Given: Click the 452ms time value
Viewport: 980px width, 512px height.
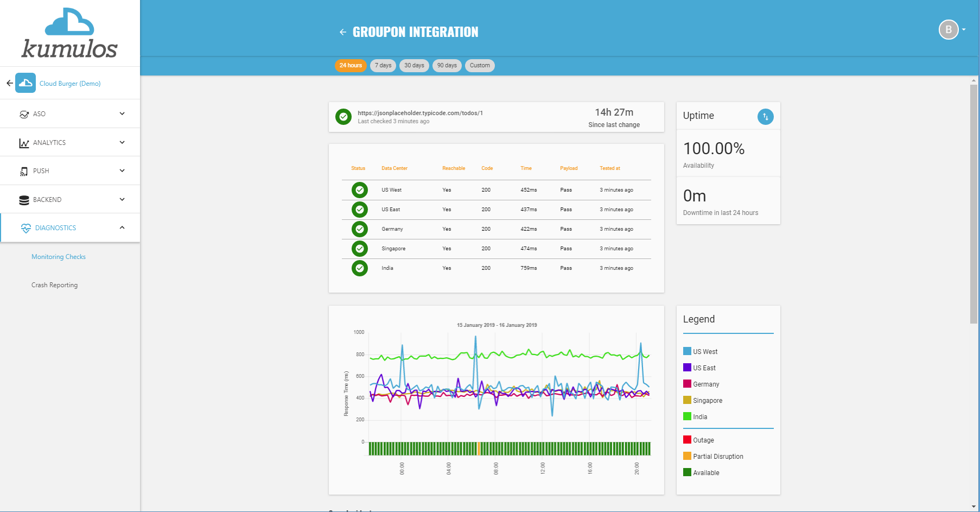Looking at the screenshot, I should [x=529, y=190].
